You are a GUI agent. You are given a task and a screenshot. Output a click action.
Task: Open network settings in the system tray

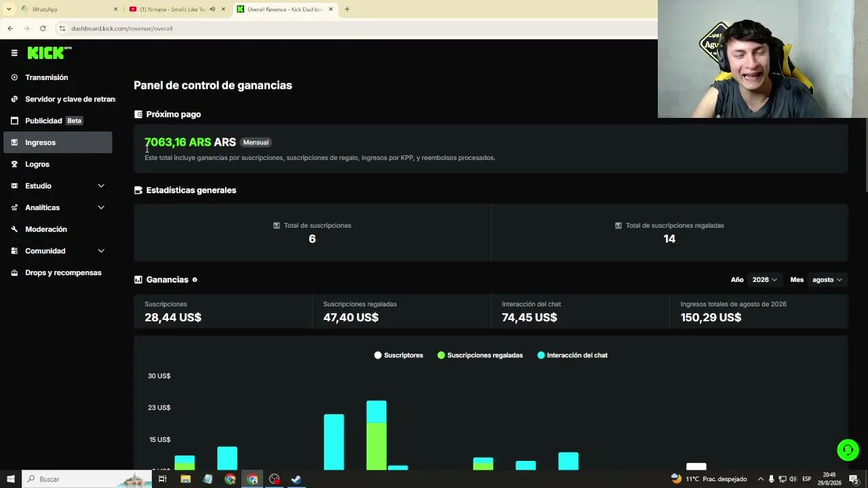coord(782,479)
